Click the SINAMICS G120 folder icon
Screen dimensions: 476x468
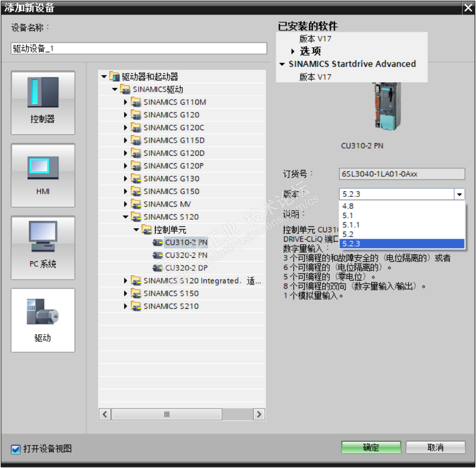(x=136, y=115)
